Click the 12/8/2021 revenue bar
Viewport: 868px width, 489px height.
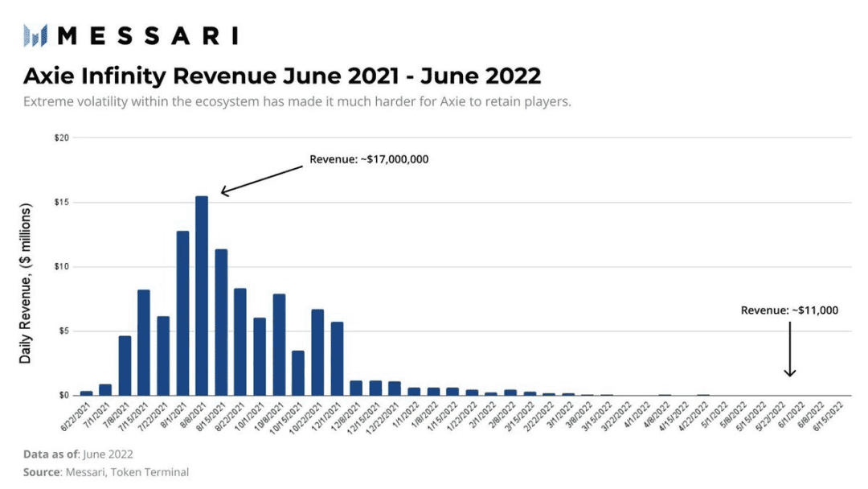(356, 388)
